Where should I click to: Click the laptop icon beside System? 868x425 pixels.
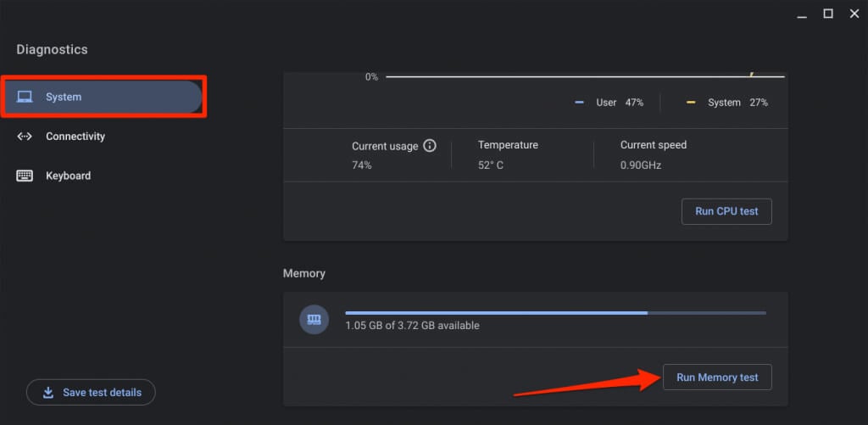(x=25, y=97)
